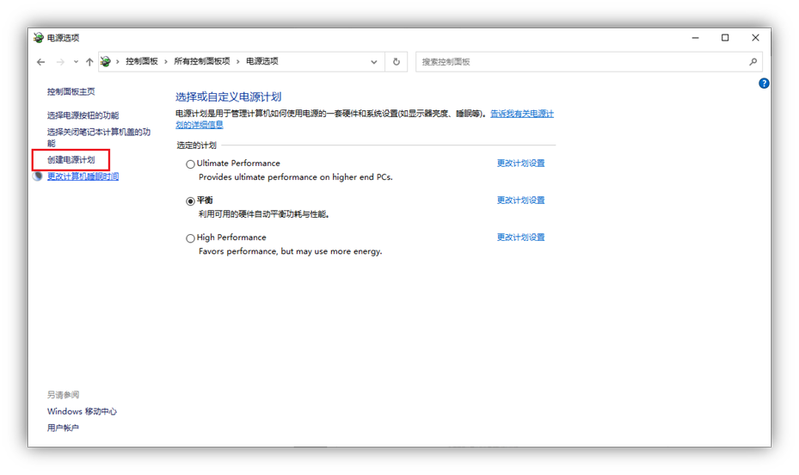The image size is (799, 475).
Task: Click the 搜索控制面板 search field
Action: [580, 62]
